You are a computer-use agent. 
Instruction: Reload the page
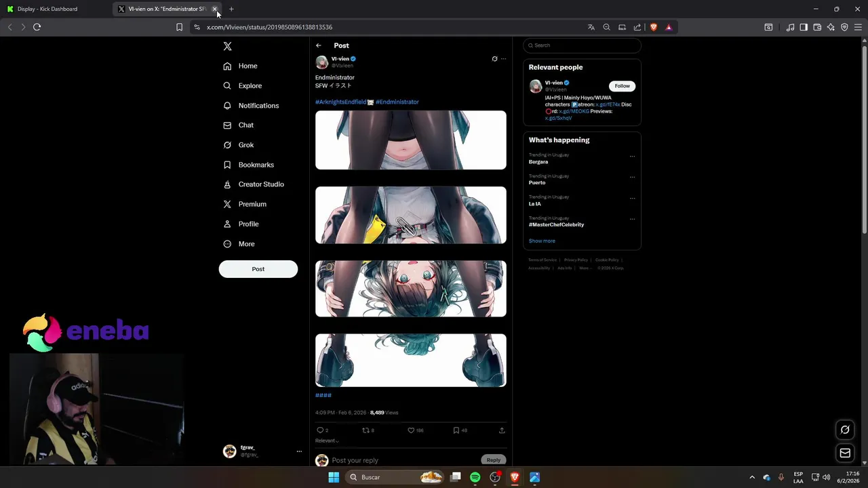click(37, 27)
